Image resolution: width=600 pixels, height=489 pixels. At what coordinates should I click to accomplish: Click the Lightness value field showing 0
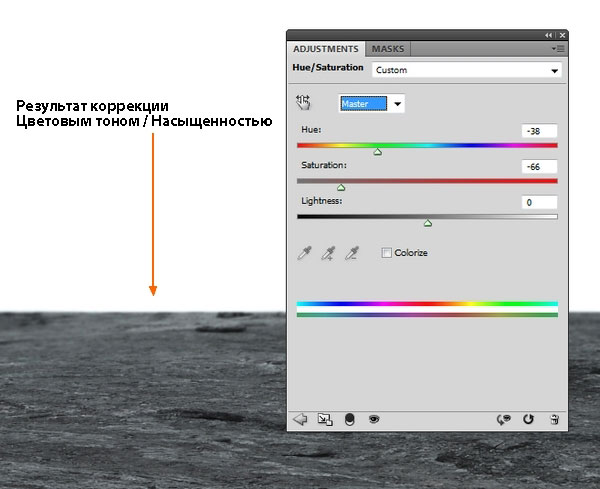539,202
